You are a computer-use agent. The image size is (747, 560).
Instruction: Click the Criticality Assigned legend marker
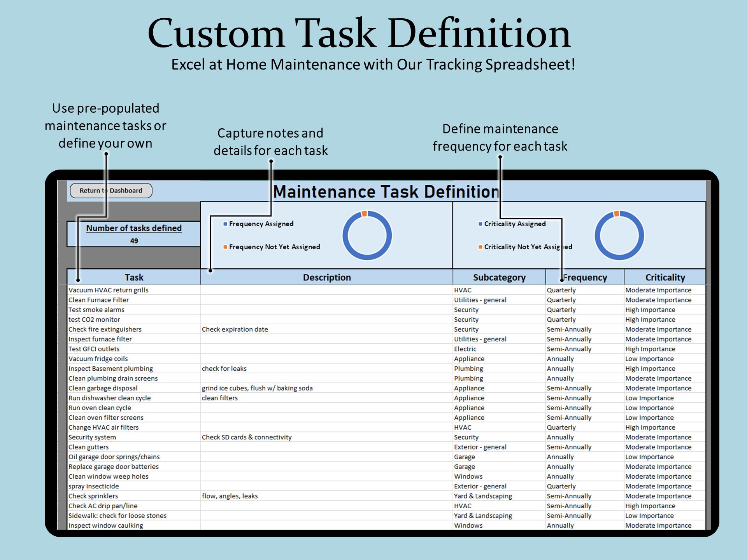480,224
